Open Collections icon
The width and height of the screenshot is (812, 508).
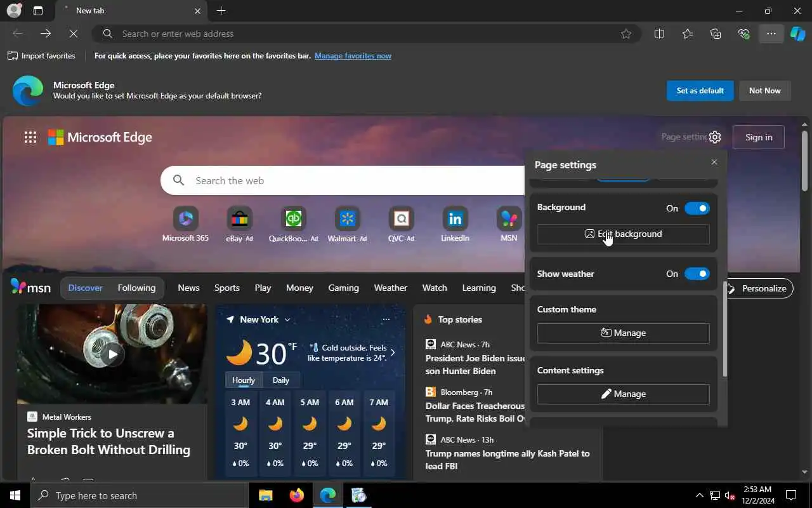(716, 34)
